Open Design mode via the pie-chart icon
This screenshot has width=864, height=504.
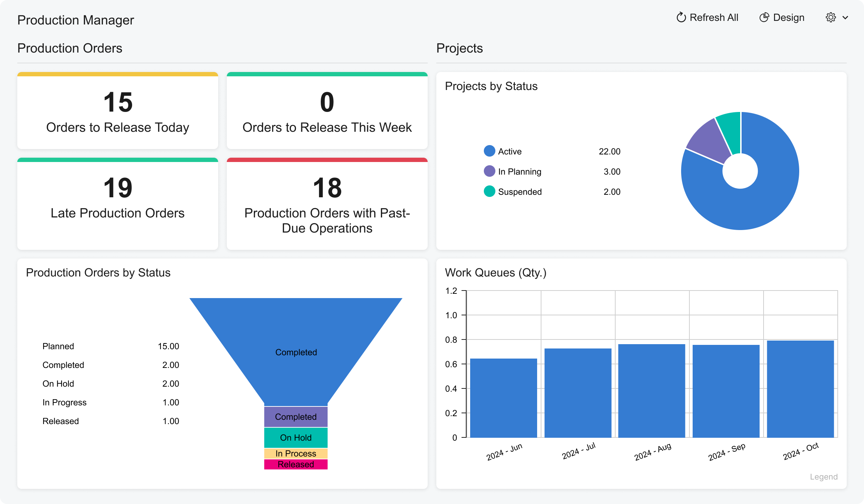[x=765, y=17]
